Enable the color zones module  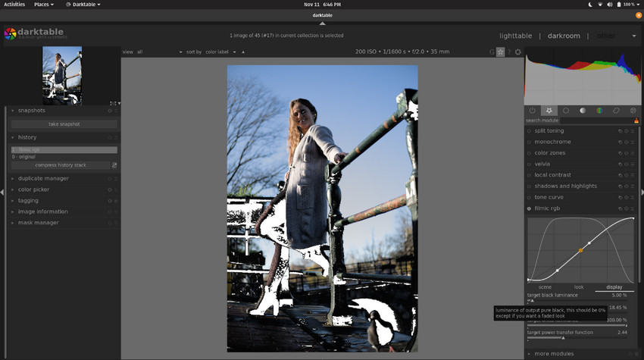[529, 153]
